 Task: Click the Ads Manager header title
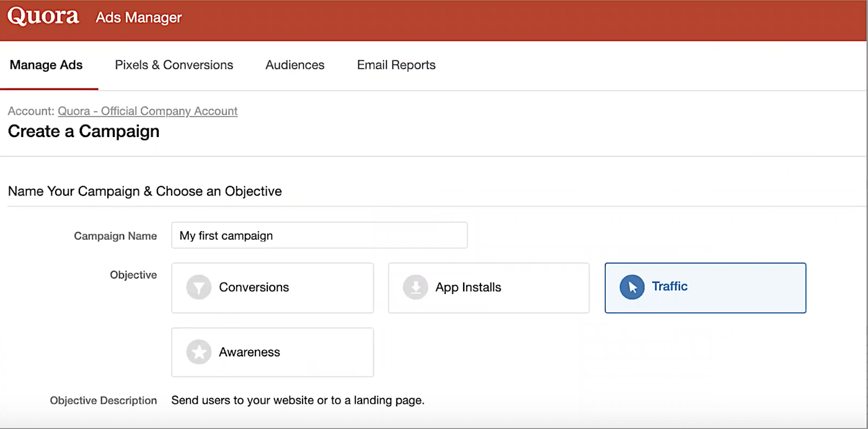[139, 17]
